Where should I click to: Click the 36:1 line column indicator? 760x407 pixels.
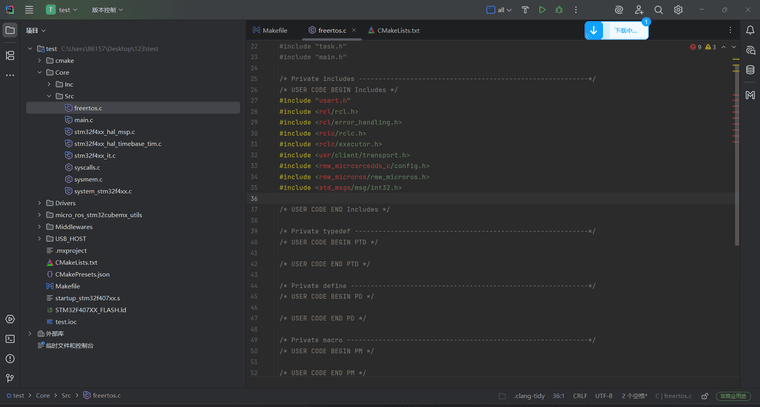tap(558, 396)
